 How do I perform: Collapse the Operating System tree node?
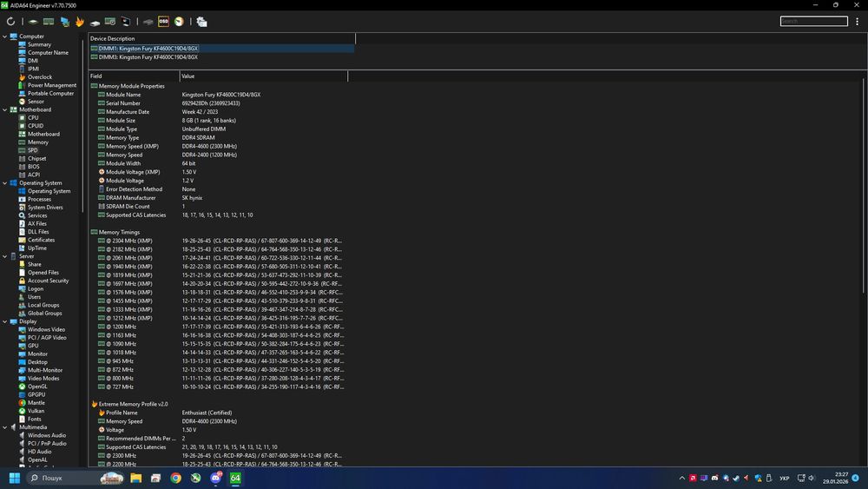[5, 182]
